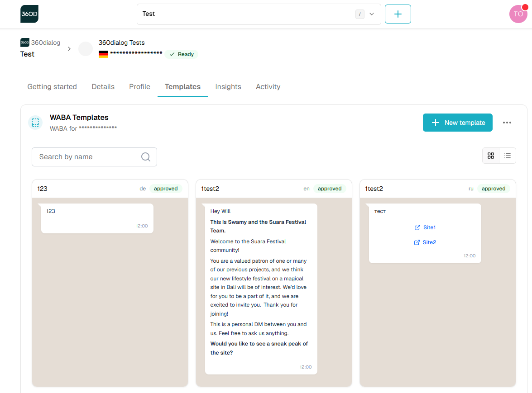
Task: Click approved badge on Russian 1test2 template
Action: [494, 189]
